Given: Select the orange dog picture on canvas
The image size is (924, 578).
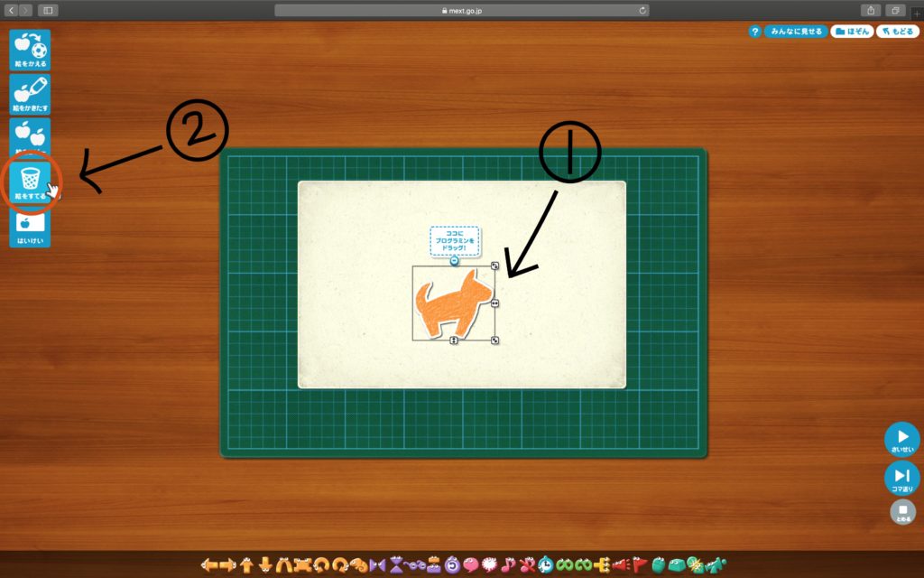Looking at the screenshot, I should (x=453, y=303).
